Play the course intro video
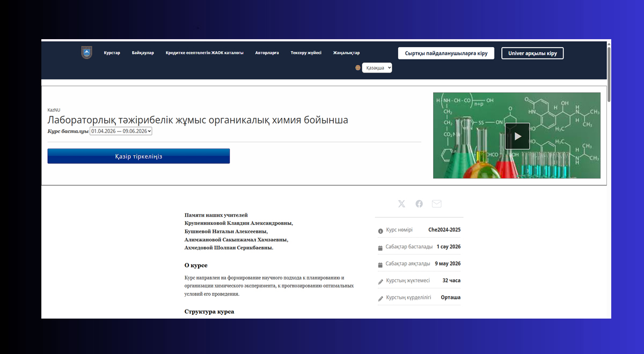The image size is (644, 354). click(517, 136)
